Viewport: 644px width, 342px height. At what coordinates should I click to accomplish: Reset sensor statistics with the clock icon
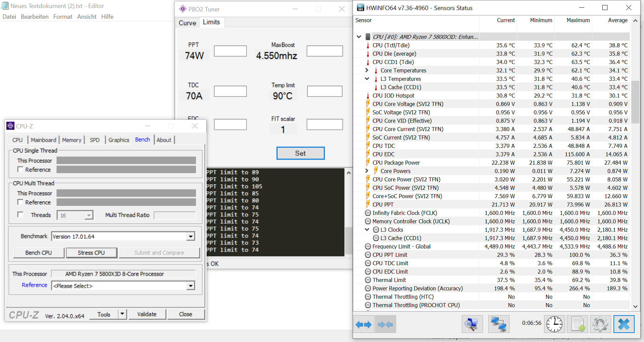click(x=554, y=324)
